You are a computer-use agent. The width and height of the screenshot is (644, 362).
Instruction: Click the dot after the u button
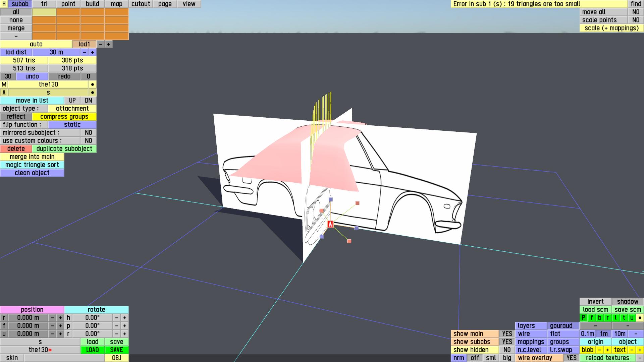pos(640,318)
